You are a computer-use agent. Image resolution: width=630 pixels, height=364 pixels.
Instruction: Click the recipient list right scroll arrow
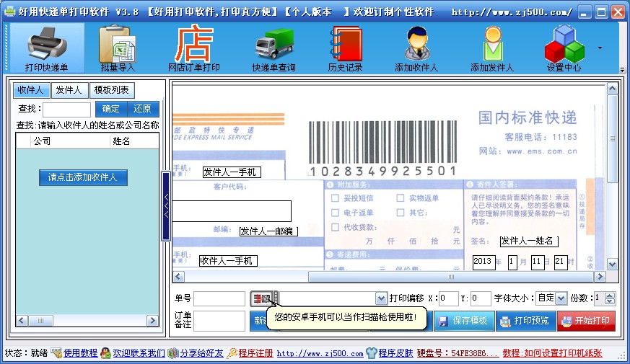tap(152, 320)
